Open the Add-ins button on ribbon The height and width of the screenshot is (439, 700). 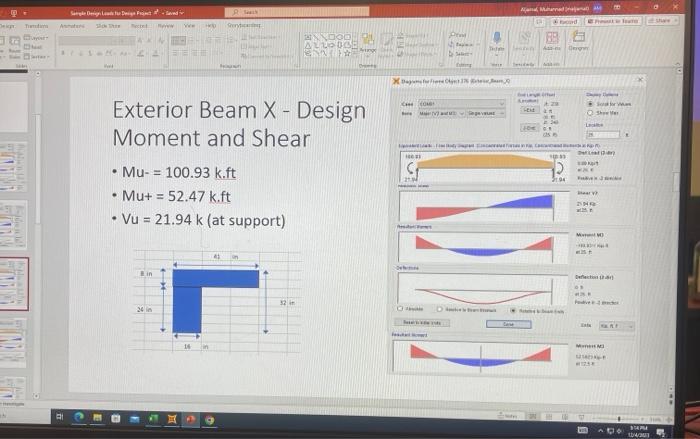pyautogui.click(x=552, y=41)
